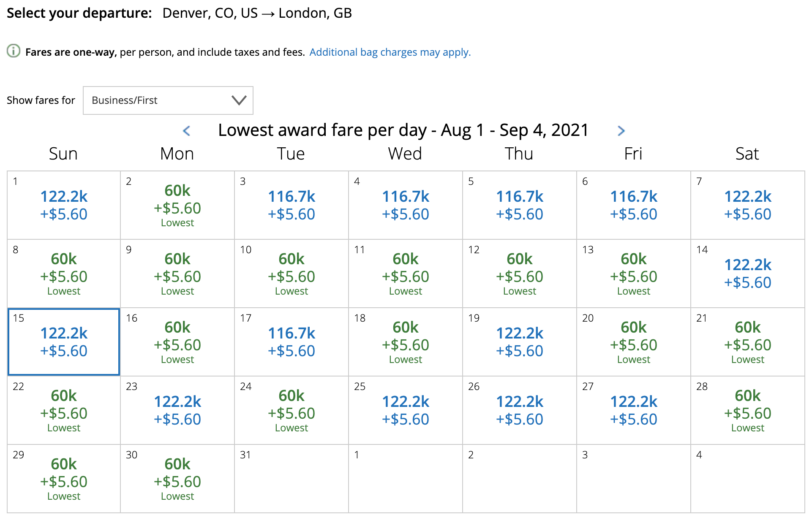The height and width of the screenshot is (520, 812).
Task: Choose August 15 fare of 122.2k
Action: tap(64, 342)
